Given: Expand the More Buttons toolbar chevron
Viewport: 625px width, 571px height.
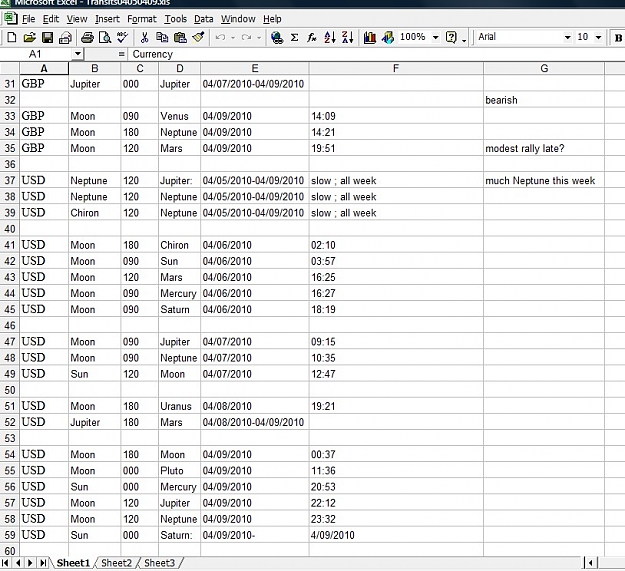Looking at the screenshot, I should point(464,38).
